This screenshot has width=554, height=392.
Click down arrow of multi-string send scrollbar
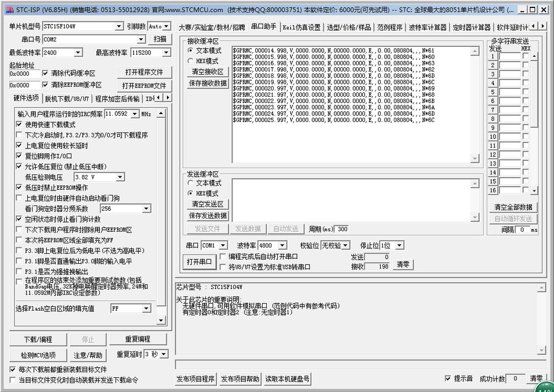click(x=535, y=190)
